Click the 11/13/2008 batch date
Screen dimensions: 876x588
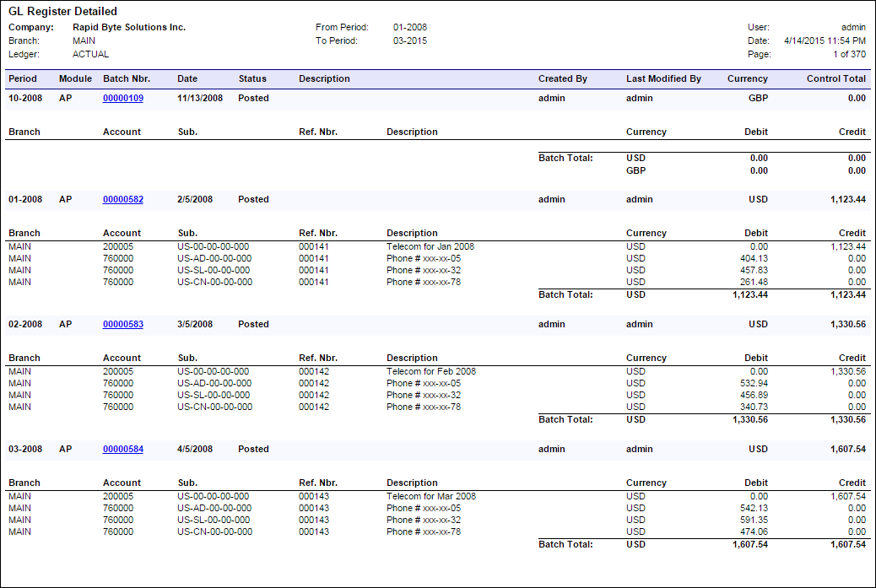(200, 98)
